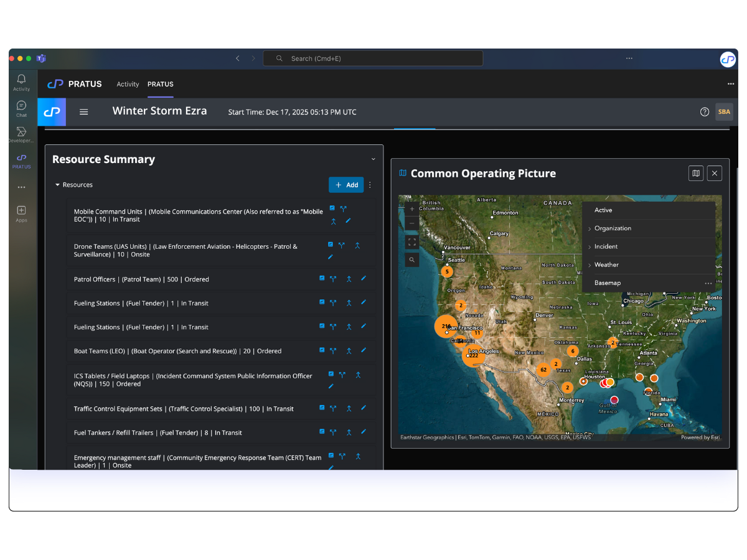Open the map layers icon in Common Operating Picture header
Screen dimensions: 747x560
pos(695,173)
